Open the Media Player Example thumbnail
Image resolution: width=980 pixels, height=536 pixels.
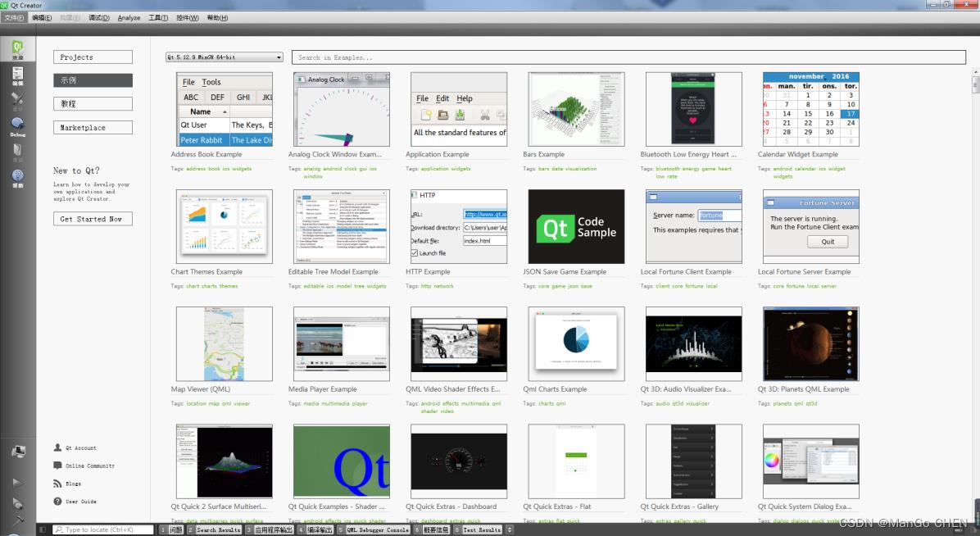(341, 344)
